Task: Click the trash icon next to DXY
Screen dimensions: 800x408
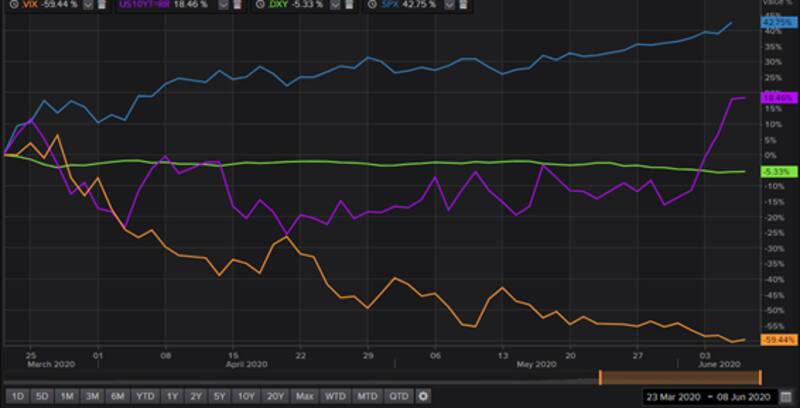Action: [352, 6]
